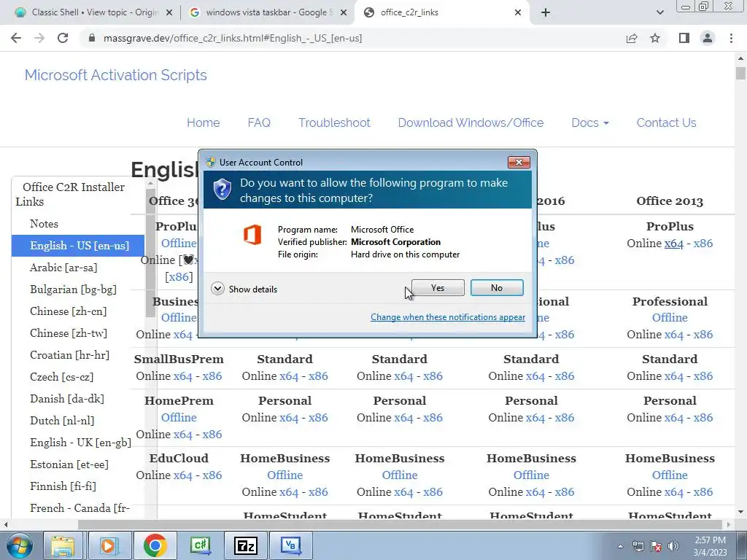Select Notes in the sidebar
The height and width of the screenshot is (560, 747).
click(x=44, y=224)
